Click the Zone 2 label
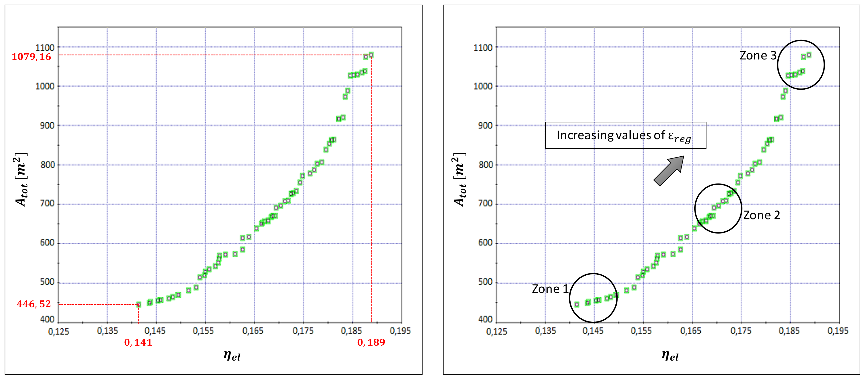This screenshot has height=380, width=868. click(761, 216)
